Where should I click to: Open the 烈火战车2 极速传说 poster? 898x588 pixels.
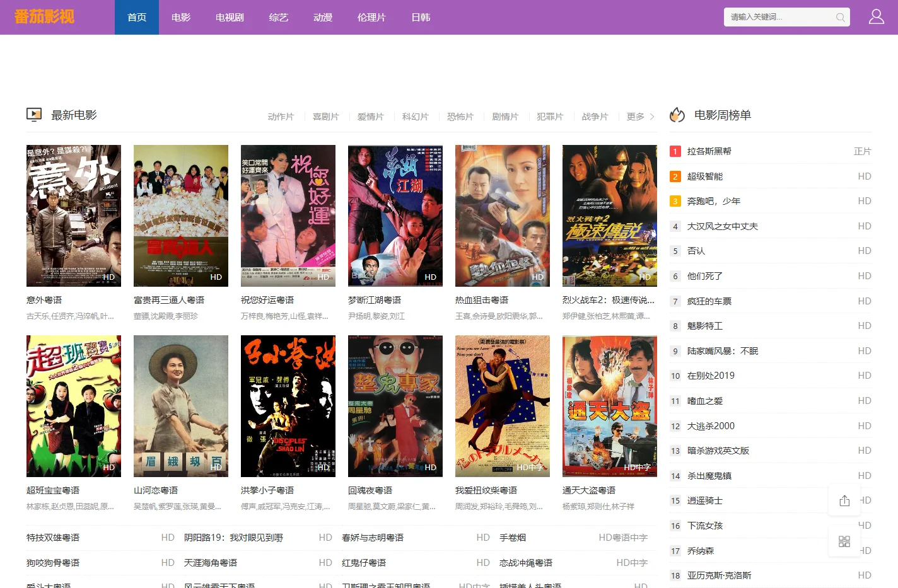610,216
